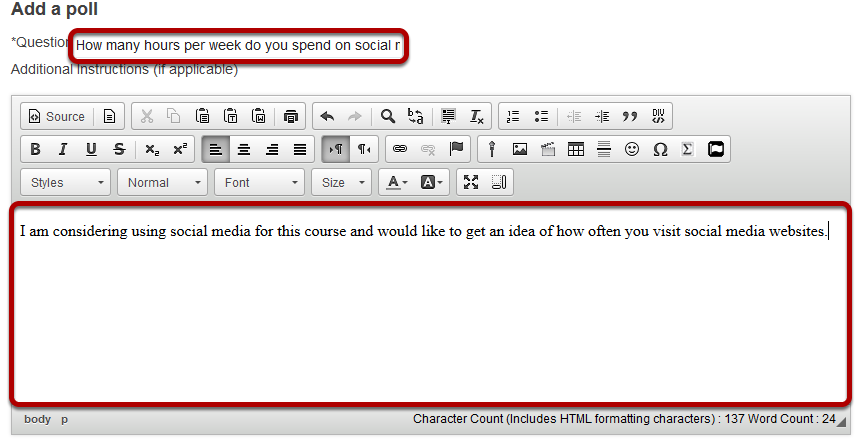Click into the Question input field
Viewport: 859px width, 439px height.
pos(238,45)
